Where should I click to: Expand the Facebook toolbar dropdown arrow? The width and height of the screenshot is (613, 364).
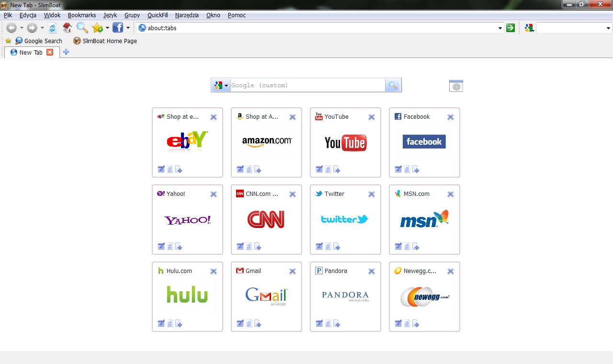point(128,28)
